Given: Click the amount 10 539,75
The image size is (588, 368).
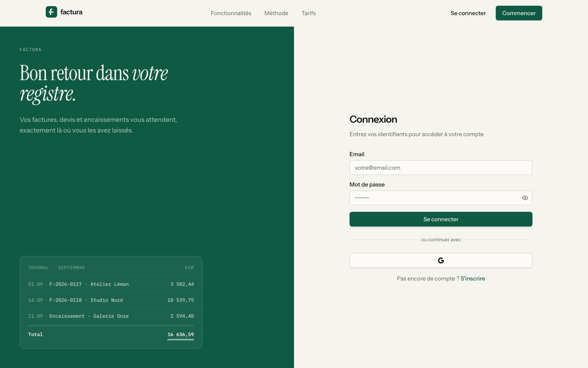Looking at the screenshot, I should (180, 300).
